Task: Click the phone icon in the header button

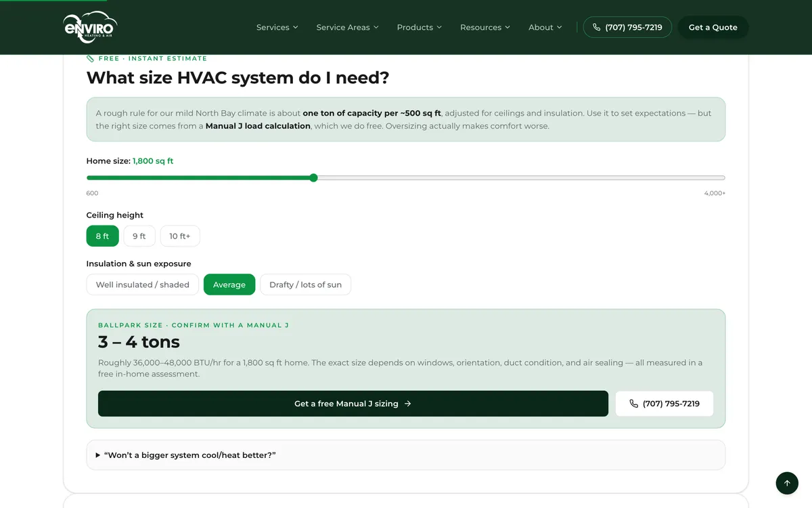Action: 596,27
